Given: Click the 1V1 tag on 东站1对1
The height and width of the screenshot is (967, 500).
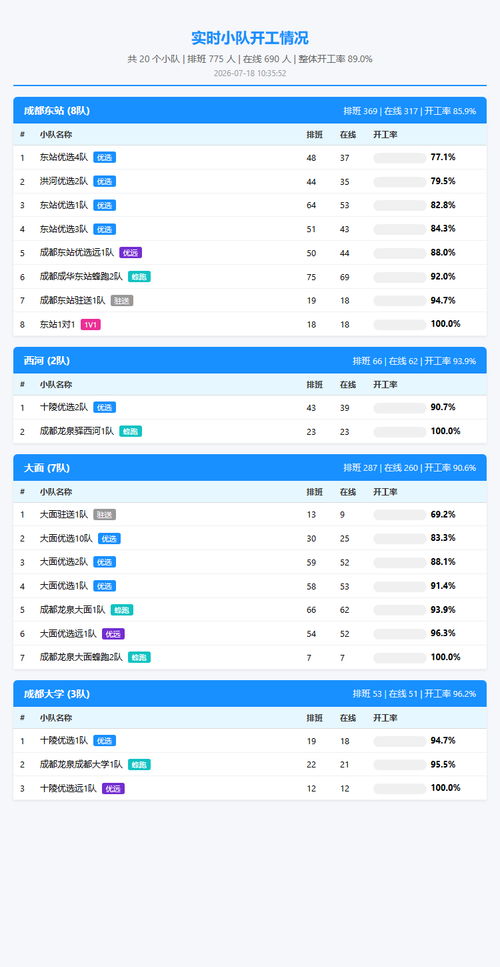Looking at the screenshot, I should coord(91,324).
